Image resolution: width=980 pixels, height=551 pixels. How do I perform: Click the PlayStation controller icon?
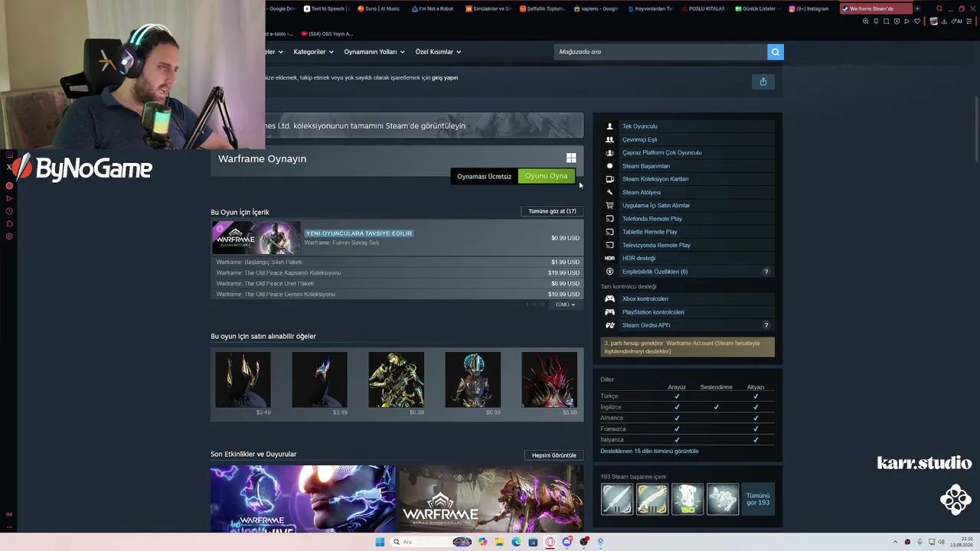coord(609,312)
